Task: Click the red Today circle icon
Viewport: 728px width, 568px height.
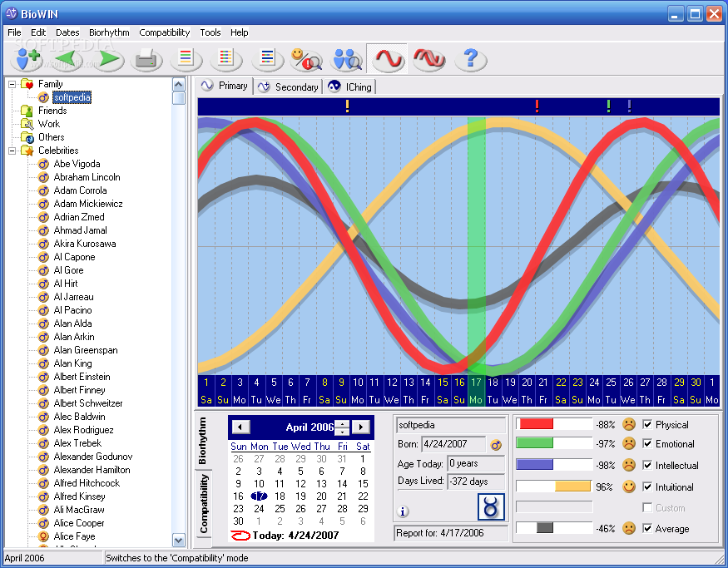Action: coord(240,536)
